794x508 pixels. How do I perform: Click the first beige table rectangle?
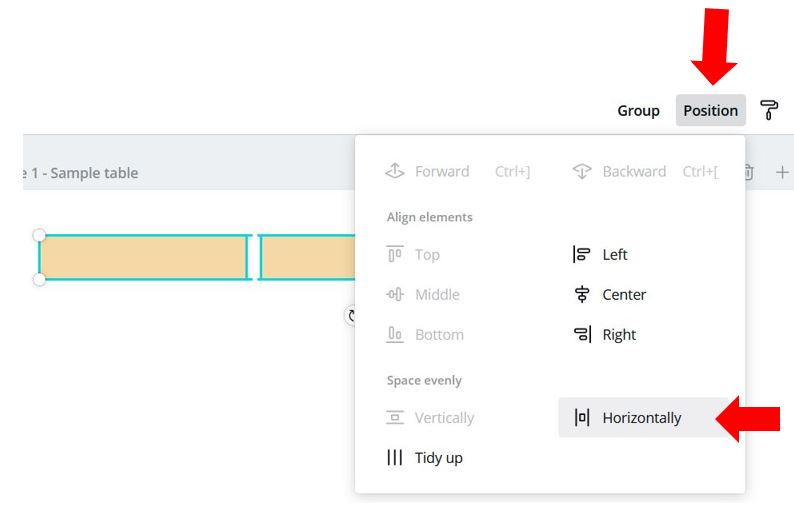tap(143, 257)
